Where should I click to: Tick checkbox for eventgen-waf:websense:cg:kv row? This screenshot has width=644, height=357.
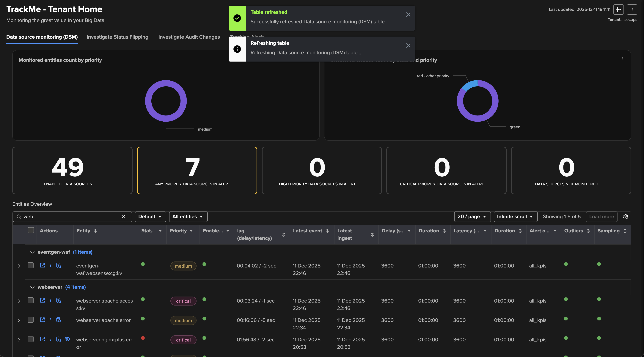click(31, 265)
